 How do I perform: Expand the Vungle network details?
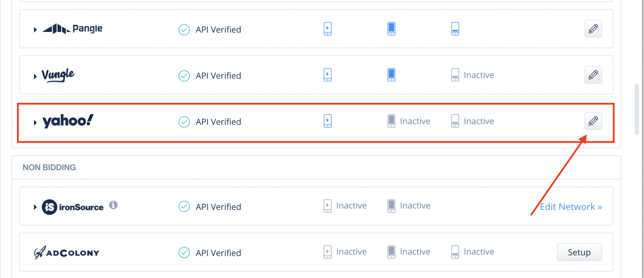[35, 75]
